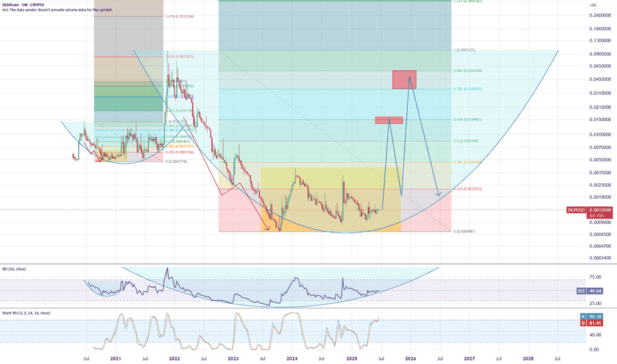Click the 0.0035000 price axis label
The height and width of the screenshot is (364, 617).
tap(600, 173)
